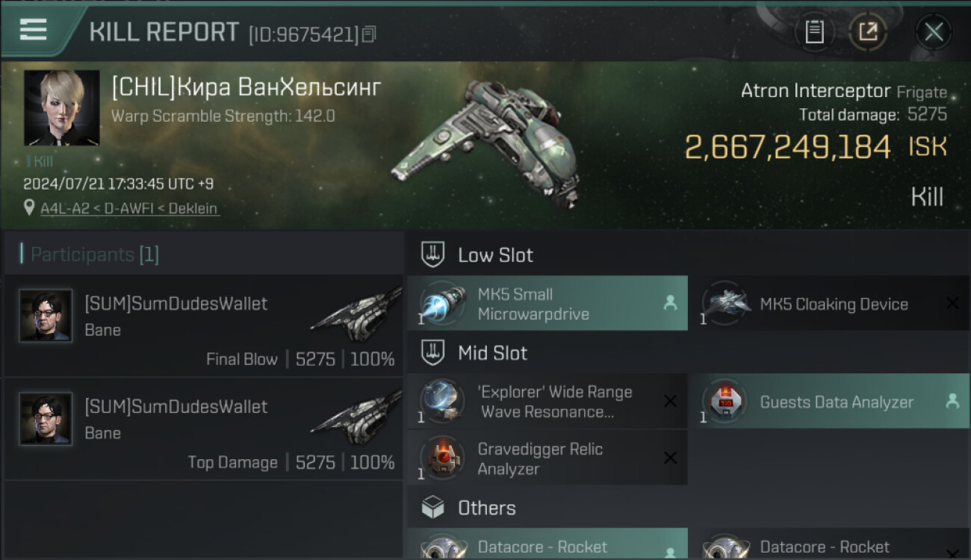Viewport: 971px width, 560px height.
Task: Share the kill report externally
Action: [867, 31]
